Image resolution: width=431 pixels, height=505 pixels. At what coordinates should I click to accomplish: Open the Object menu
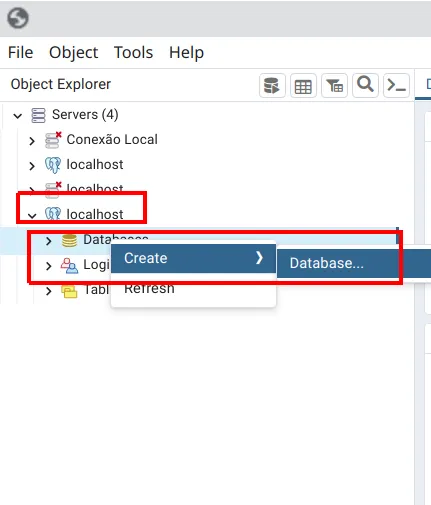point(73,52)
